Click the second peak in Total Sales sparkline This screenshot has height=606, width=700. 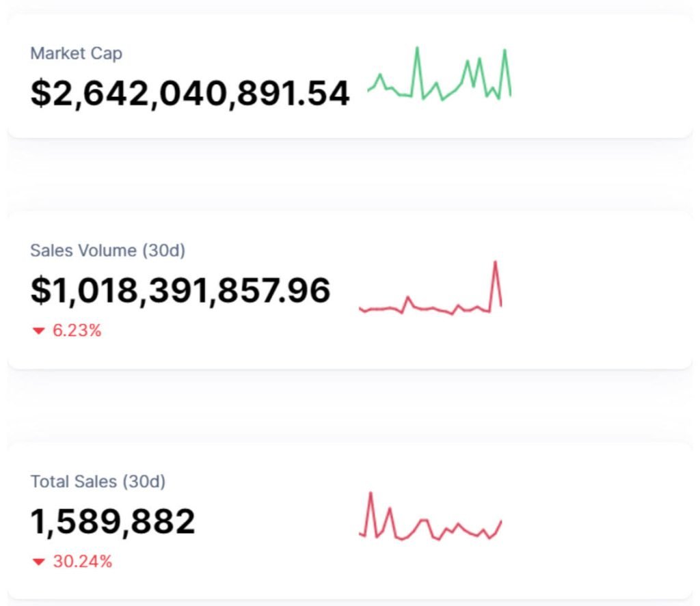pos(390,508)
